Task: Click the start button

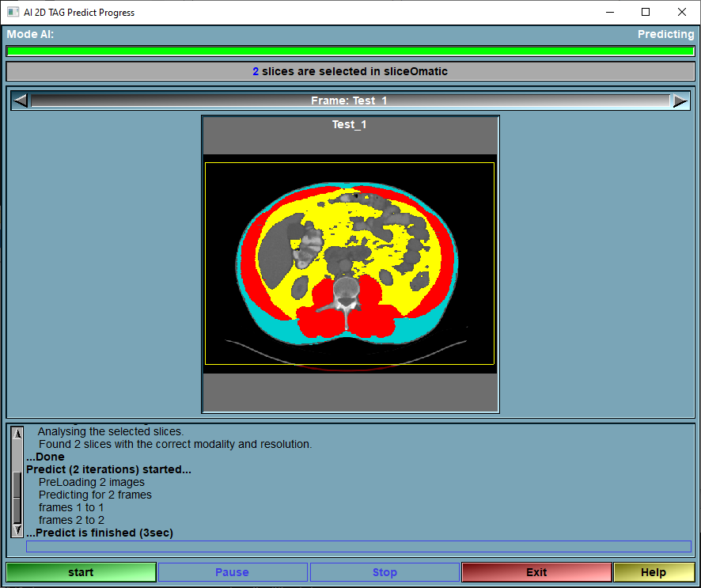Action: click(x=81, y=572)
